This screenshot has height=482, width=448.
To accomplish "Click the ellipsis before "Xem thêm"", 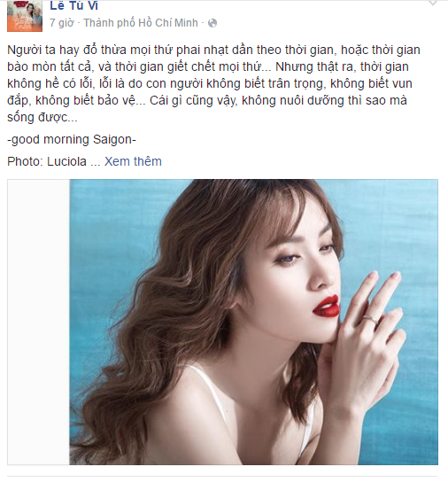I will click(x=96, y=163).
